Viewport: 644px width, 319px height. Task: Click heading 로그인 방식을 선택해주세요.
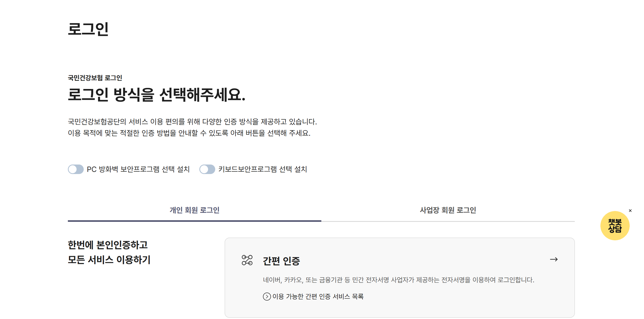pyautogui.click(x=157, y=95)
